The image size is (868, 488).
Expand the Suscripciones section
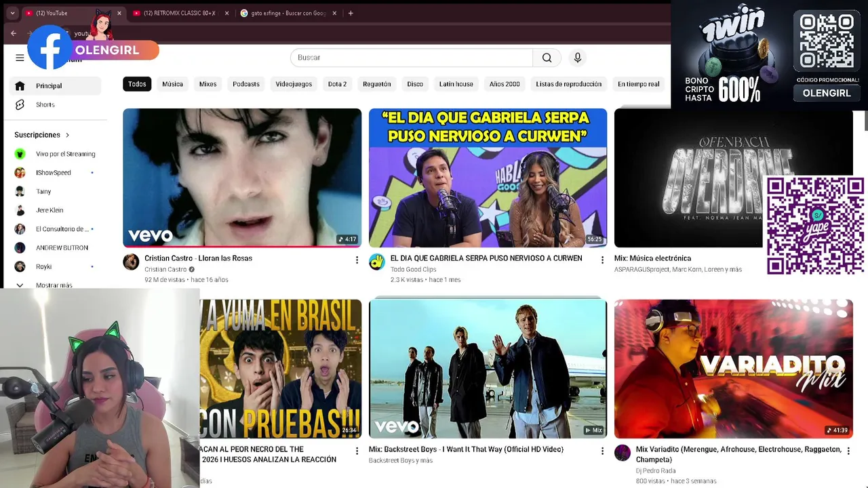pos(42,135)
